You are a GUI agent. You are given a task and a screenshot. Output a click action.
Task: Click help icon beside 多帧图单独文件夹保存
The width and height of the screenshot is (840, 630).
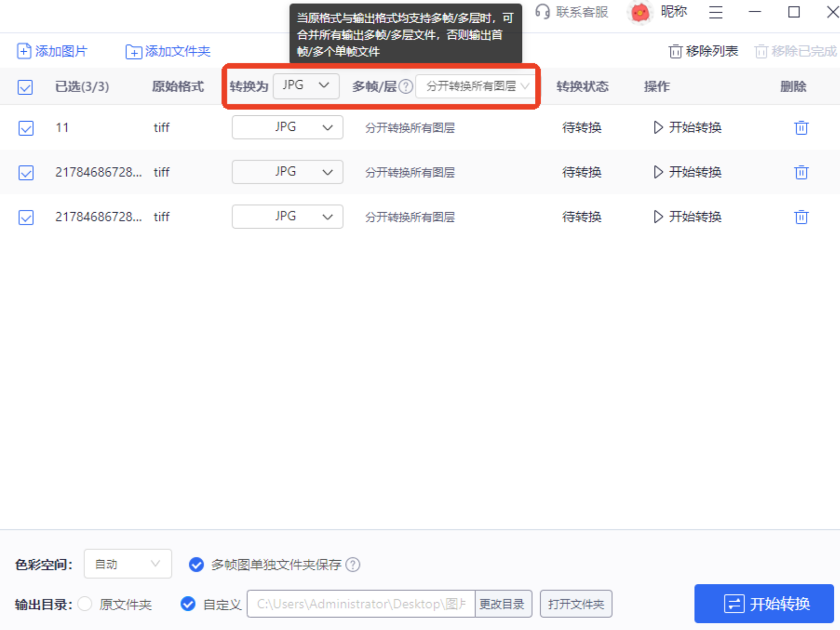coord(353,564)
